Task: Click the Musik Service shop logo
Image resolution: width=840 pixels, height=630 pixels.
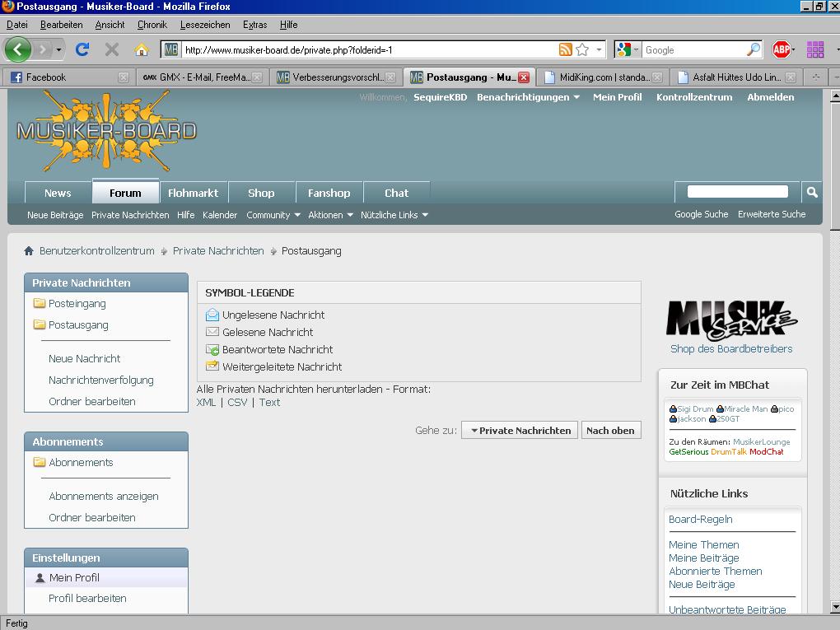Action: pos(731,320)
